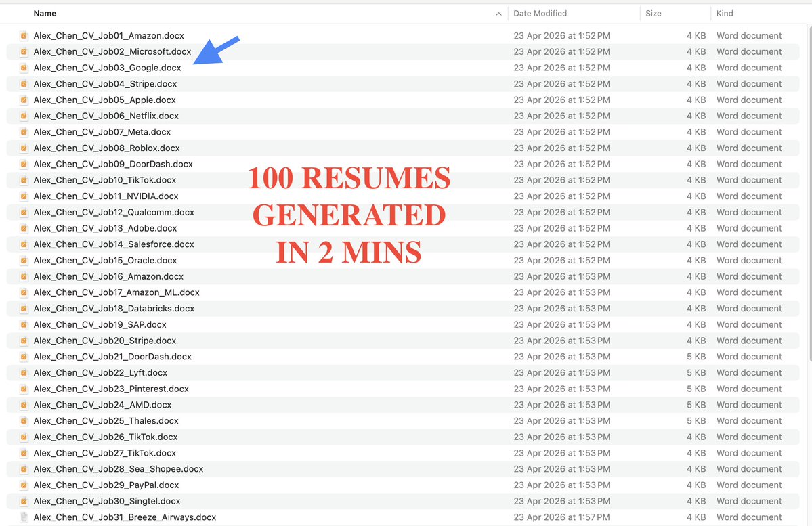Select file name Alex_Chen_CV_Job30_Singtel.docx
The width and height of the screenshot is (812, 526).
[107, 501]
